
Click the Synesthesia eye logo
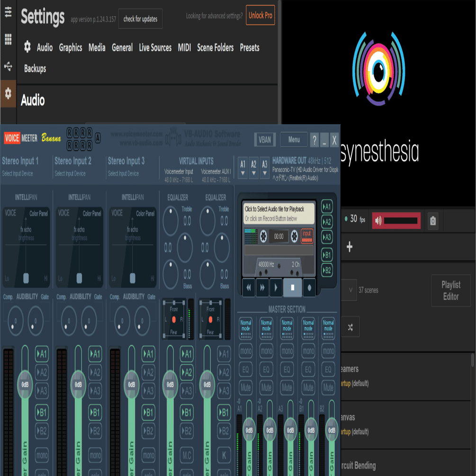point(379,69)
